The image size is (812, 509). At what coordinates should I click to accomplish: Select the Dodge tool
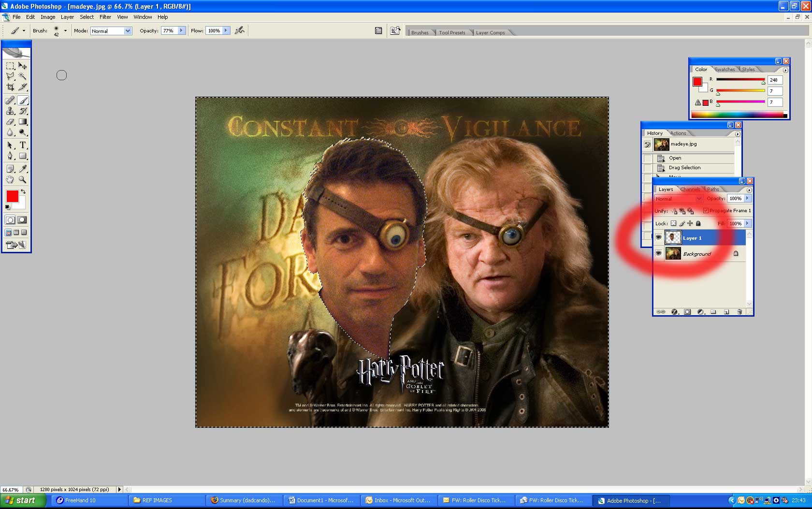click(23, 132)
